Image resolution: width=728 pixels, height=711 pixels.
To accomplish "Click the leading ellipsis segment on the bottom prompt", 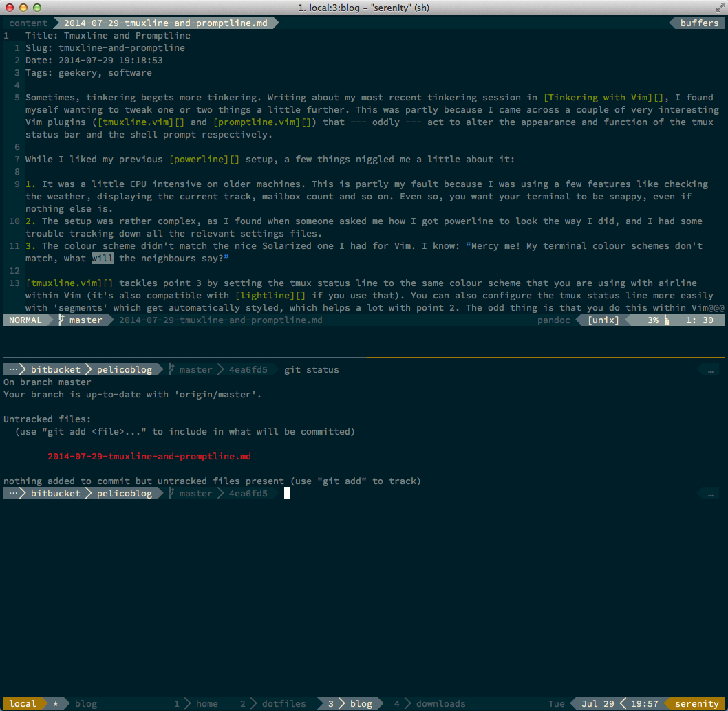I will point(14,493).
